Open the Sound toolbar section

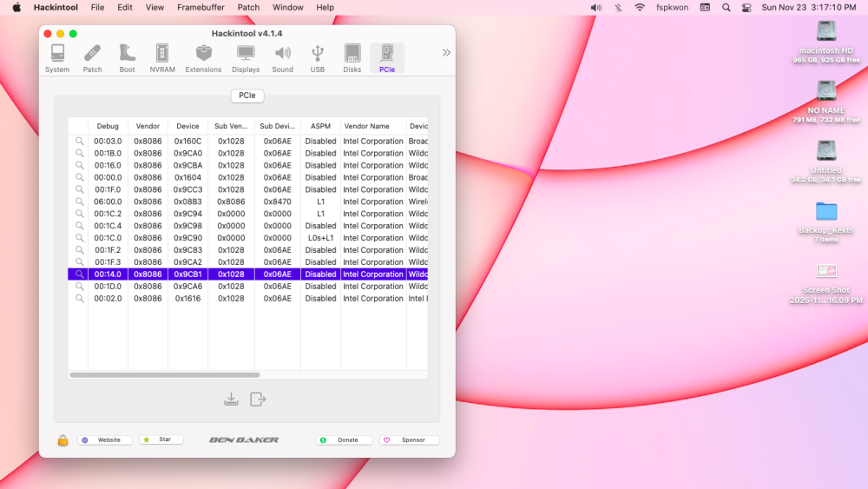(282, 58)
